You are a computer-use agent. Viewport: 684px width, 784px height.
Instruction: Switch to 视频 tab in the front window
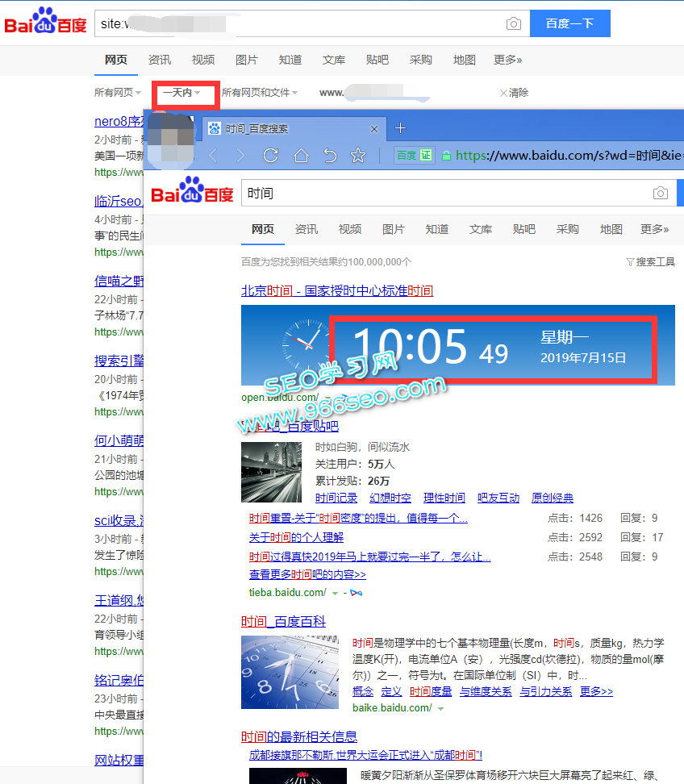click(350, 230)
